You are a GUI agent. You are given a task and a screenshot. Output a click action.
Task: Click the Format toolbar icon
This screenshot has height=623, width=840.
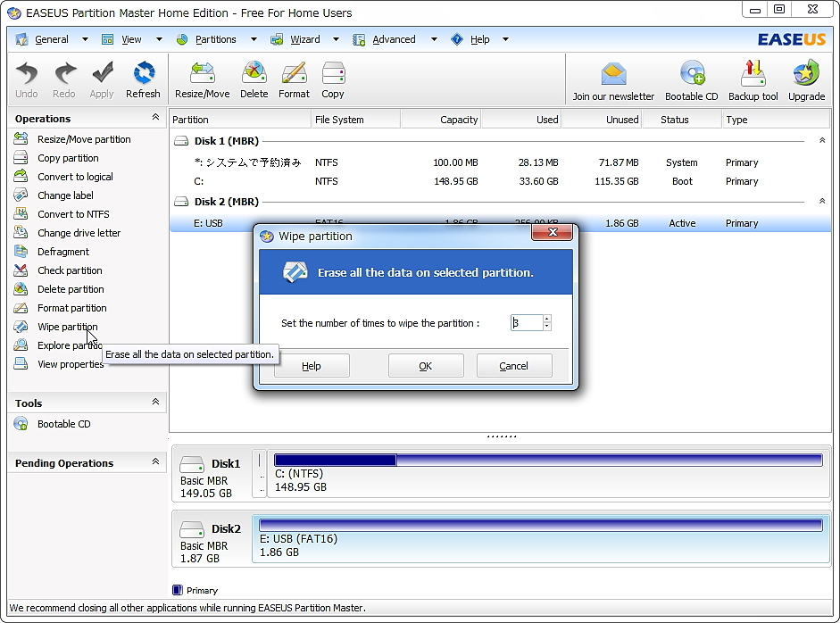pos(294,79)
